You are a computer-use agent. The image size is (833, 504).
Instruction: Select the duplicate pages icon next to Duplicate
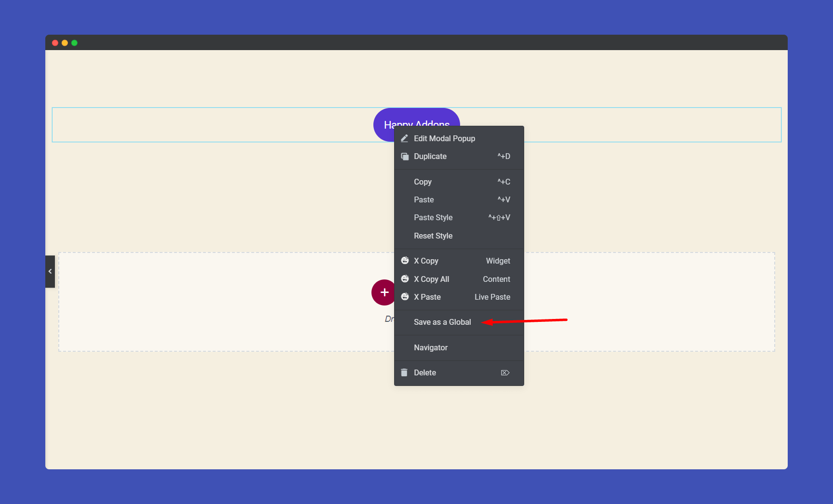(x=405, y=156)
